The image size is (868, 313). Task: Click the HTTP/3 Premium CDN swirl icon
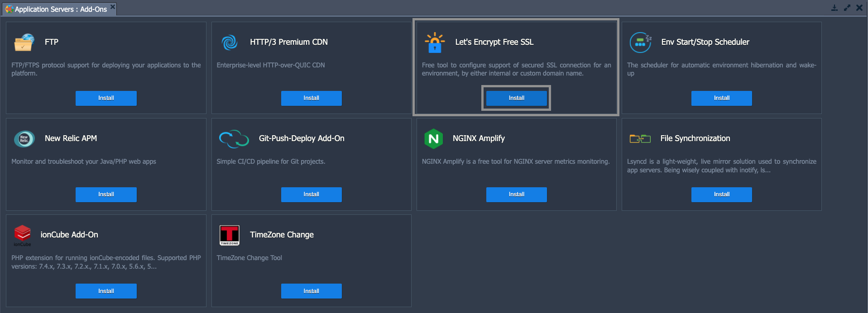click(x=230, y=43)
